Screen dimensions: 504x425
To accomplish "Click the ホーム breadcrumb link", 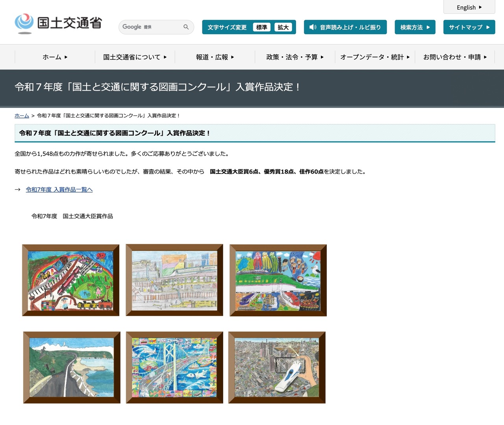I will tap(22, 116).
